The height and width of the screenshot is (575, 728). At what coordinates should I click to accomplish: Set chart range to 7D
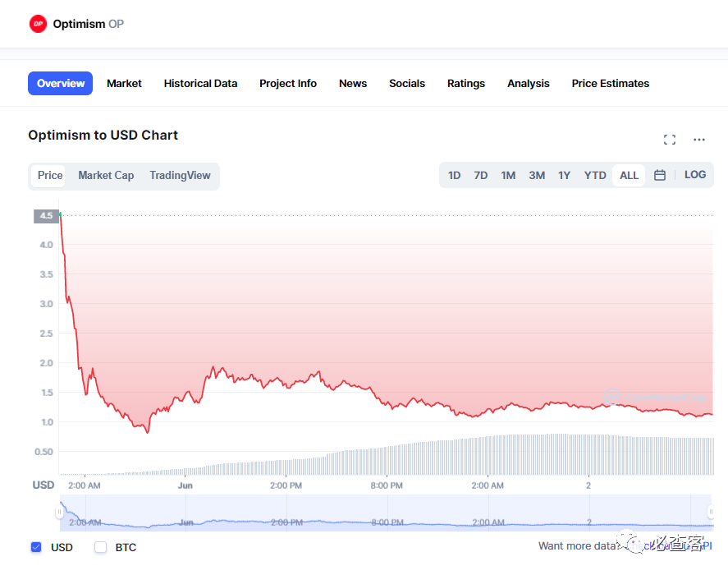click(x=480, y=175)
